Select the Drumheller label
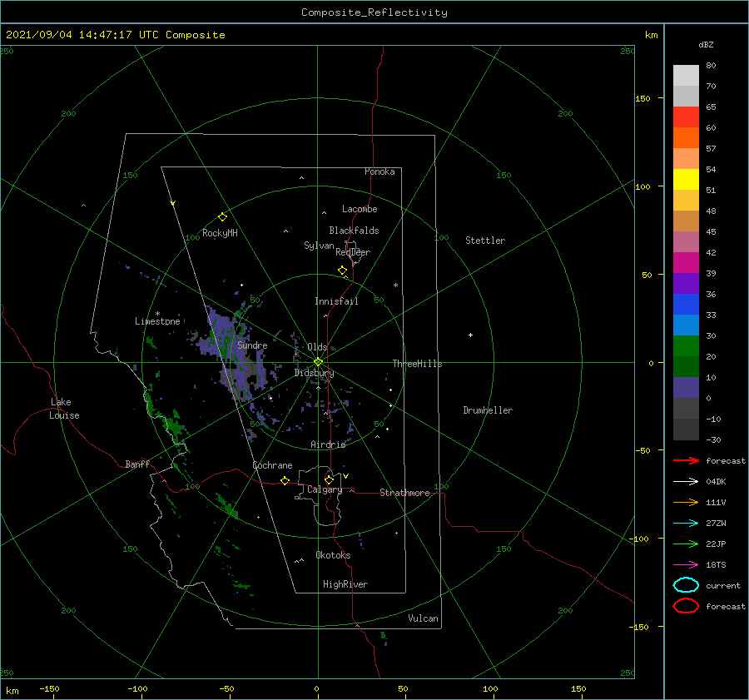749x700 pixels. tap(488, 410)
